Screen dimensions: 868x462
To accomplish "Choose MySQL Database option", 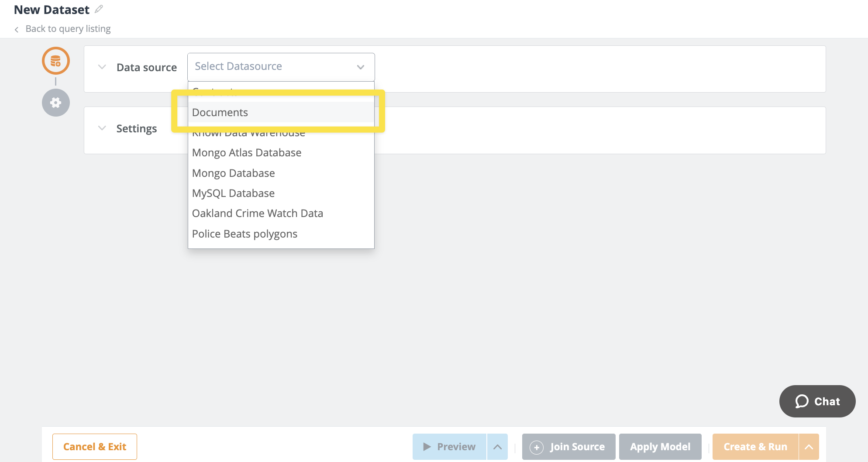I will [281, 193].
